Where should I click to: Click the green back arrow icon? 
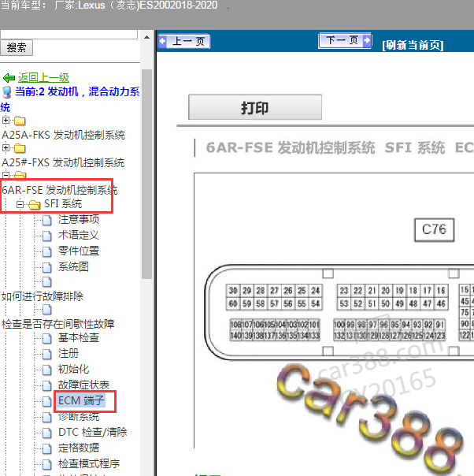pyautogui.click(x=9, y=78)
